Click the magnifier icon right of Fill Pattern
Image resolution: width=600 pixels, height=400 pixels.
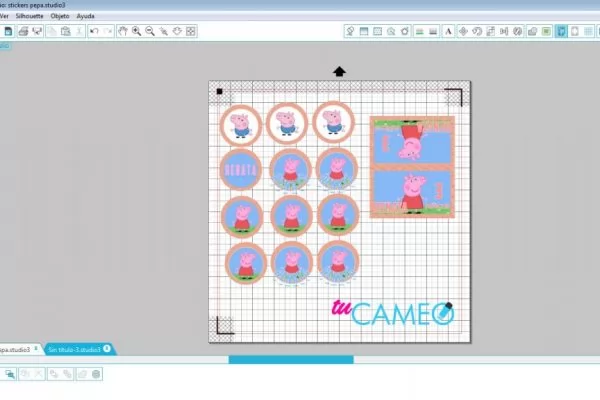[391, 31]
